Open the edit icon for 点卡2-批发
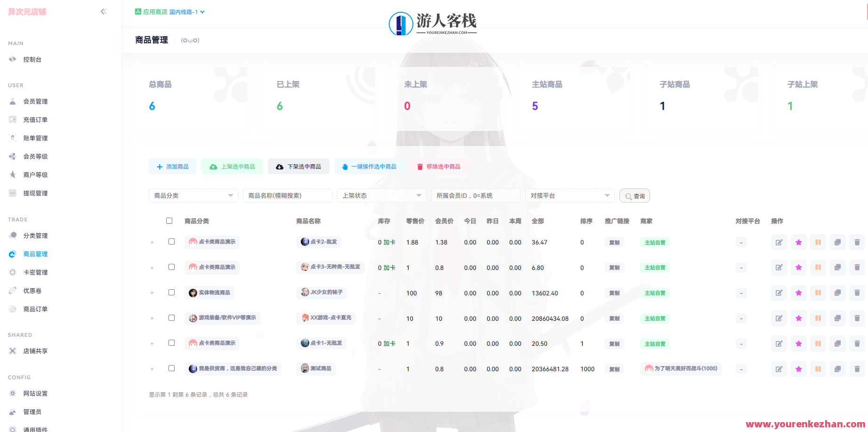The image size is (868, 432). 779,242
